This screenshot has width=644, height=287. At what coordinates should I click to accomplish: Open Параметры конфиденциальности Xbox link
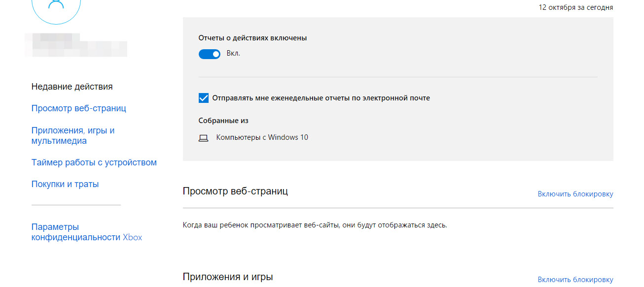(87, 232)
